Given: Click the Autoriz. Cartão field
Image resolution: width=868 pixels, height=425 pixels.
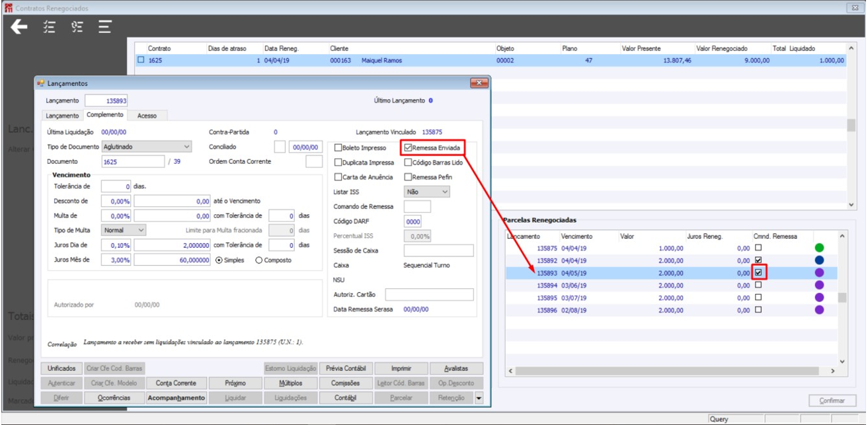Looking at the screenshot, I should [x=430, y=294].
